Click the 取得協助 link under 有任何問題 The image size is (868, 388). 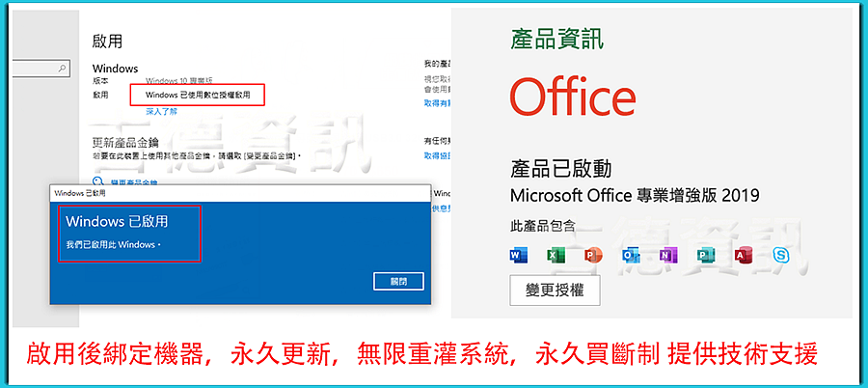pyautogui.click(x=437, y=155)
